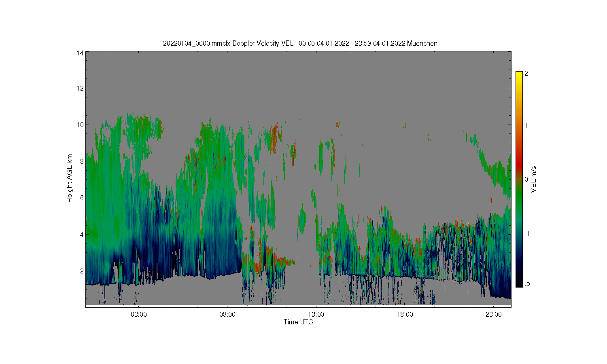The height and width of the screenshot is (364, 607).
Task: Click the colorbar tick label -2
Action: [x=527, y=285]
